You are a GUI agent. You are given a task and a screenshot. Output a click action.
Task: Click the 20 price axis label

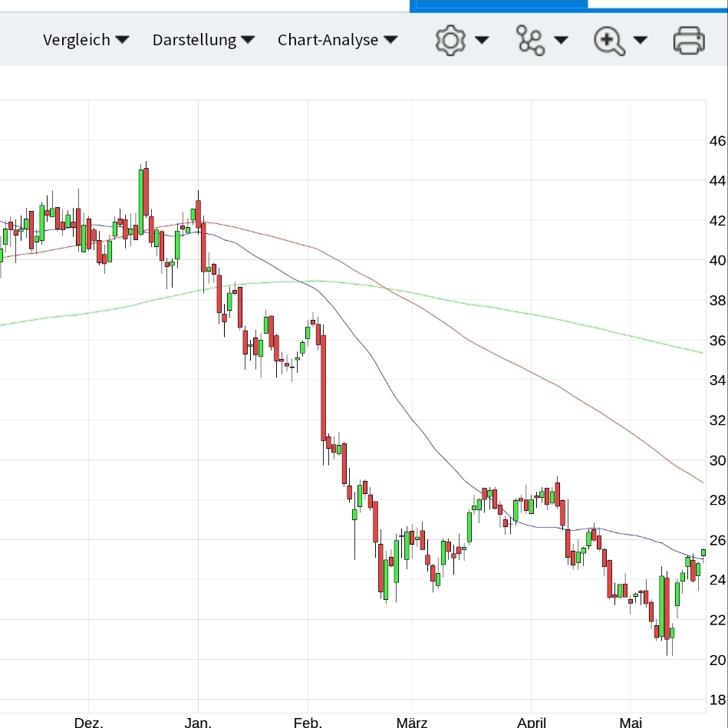coord(717,660)
